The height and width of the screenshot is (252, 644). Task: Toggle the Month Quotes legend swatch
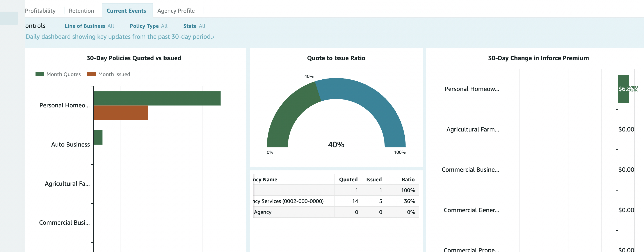coord(40,74)
